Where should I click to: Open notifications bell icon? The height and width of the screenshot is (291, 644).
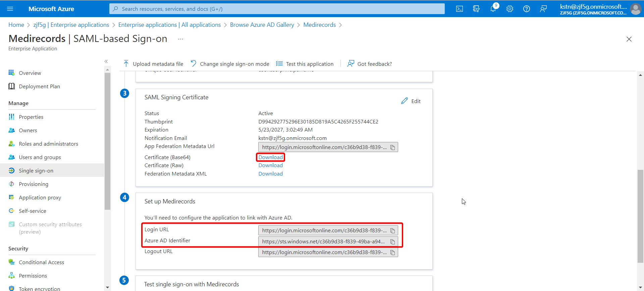[x=493, y=9]
